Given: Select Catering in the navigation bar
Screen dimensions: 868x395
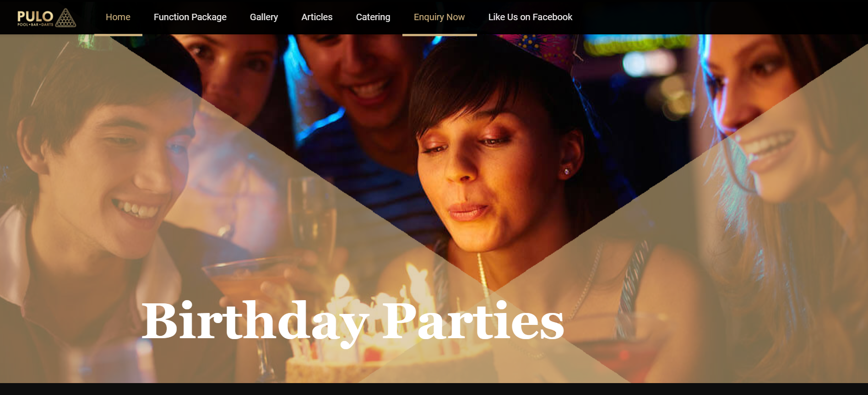Looking at the screenshot, I should click(x=373, y=17).
